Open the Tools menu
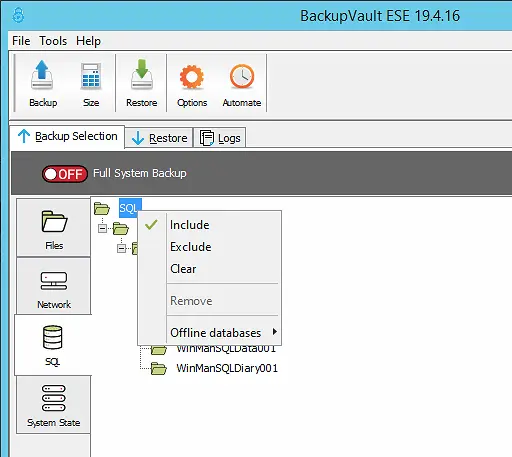This screenshot has width=512, height=457. point(53,41)
